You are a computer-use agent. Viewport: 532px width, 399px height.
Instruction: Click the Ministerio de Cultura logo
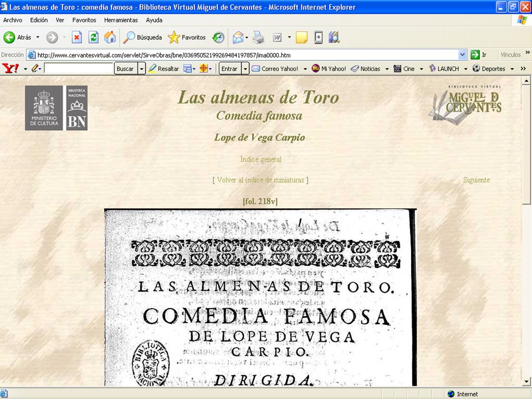click(x=44, y=108)
